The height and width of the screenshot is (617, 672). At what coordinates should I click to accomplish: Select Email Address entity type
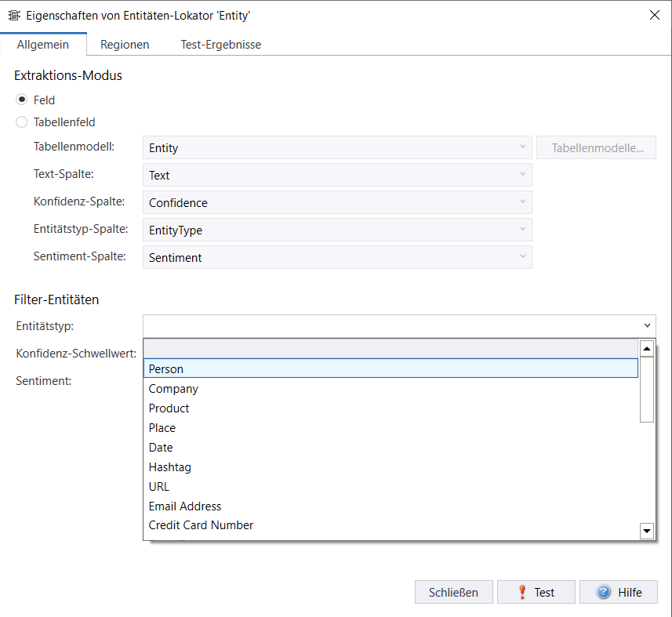(x=185, y=506)
